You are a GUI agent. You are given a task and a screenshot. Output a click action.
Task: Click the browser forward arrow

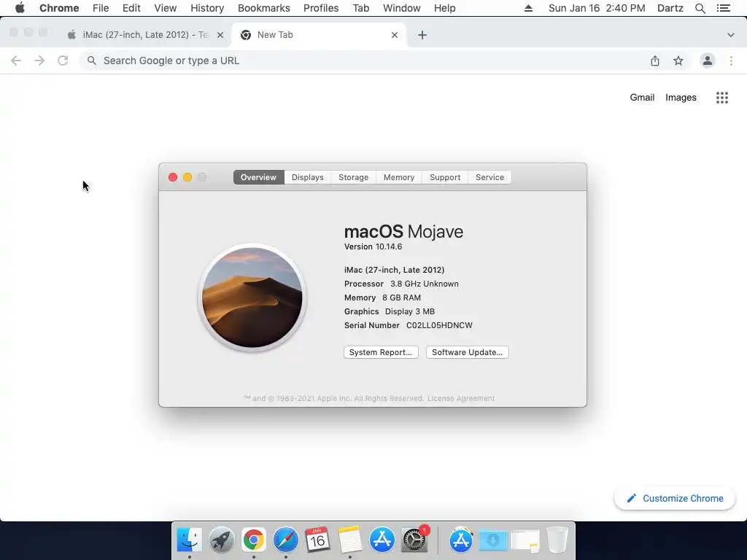(39, 61)
